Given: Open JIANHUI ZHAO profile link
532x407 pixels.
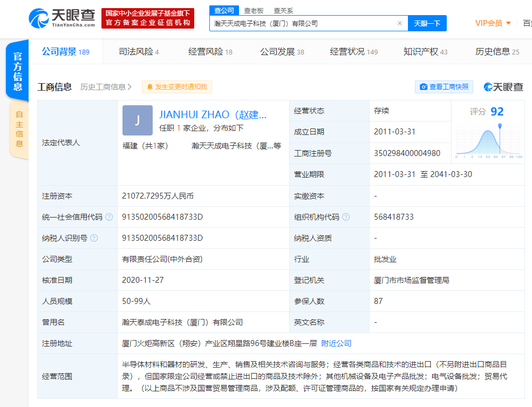Looking at the screenshot, I should point(213,115).
